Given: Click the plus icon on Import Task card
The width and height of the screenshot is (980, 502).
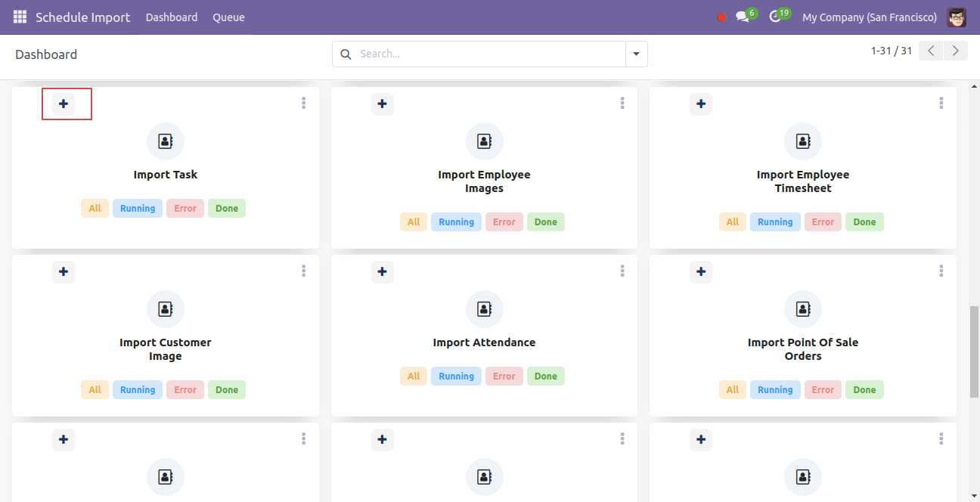Looking at the screenshot, I should 64,104.
